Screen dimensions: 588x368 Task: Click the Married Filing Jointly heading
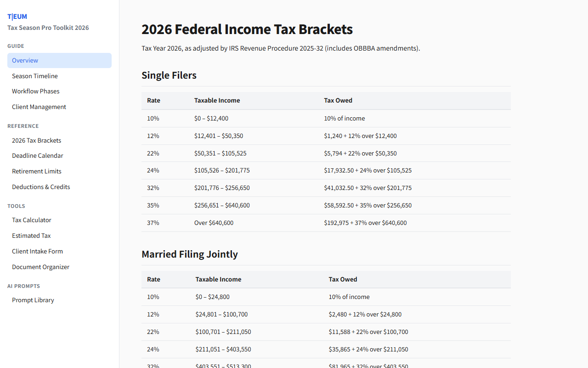coord(190,254)
